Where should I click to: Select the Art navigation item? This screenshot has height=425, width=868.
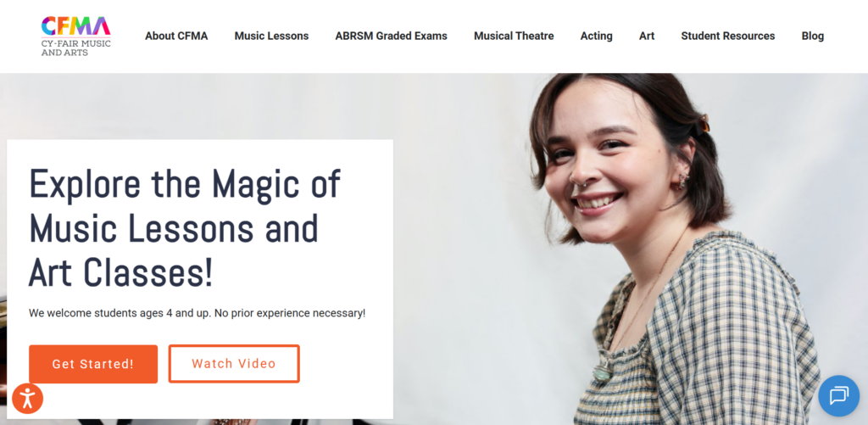click(x=647, y=36)
